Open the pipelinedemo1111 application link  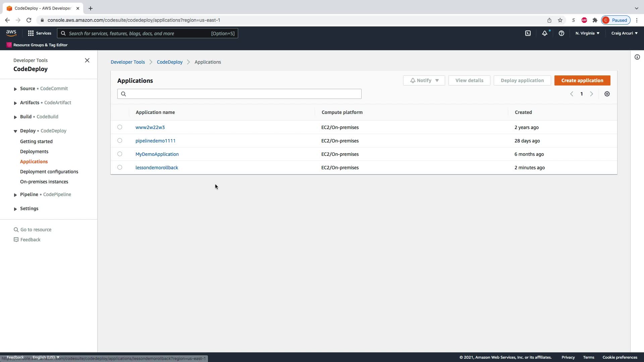tap(155, 141)
